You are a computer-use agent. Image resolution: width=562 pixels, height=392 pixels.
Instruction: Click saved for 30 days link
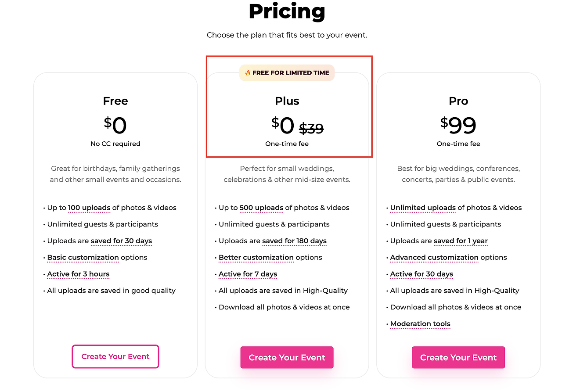pos(121,241)
